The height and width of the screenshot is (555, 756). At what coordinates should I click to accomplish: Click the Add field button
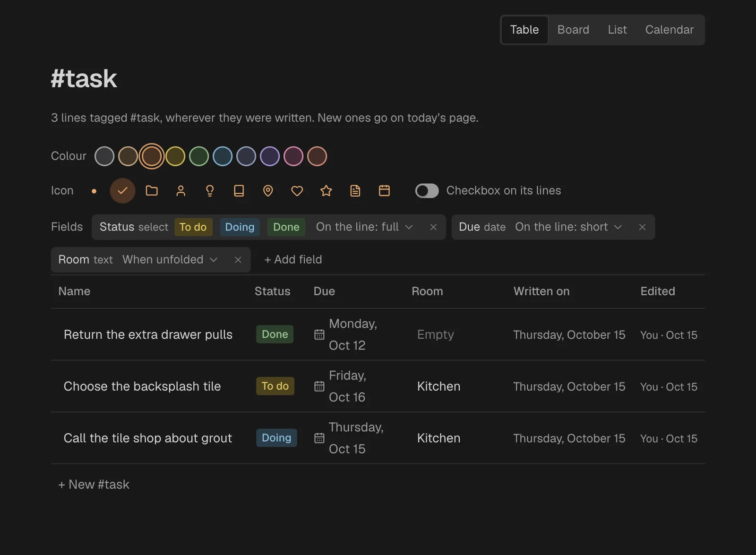click(x=293, y=260)
